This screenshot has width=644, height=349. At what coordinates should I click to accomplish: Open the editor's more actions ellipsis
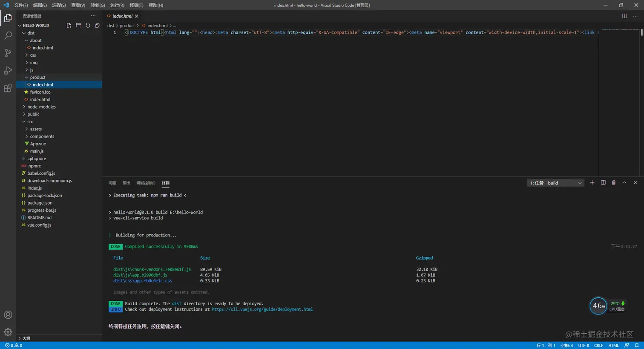click(x=635, y=16)
